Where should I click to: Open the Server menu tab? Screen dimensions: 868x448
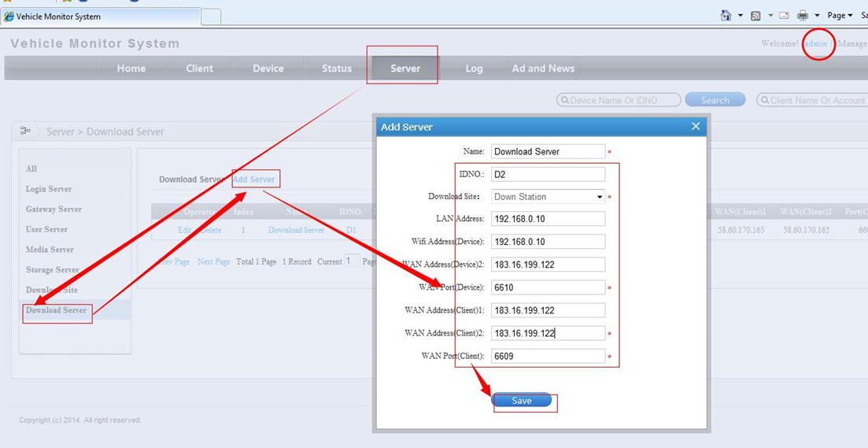[405, 68]
